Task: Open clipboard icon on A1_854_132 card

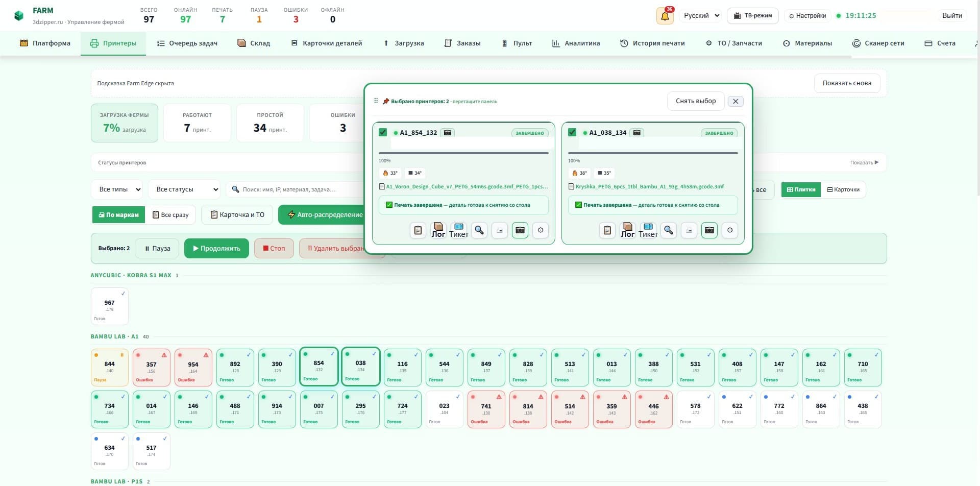Action: coord(418,230)
